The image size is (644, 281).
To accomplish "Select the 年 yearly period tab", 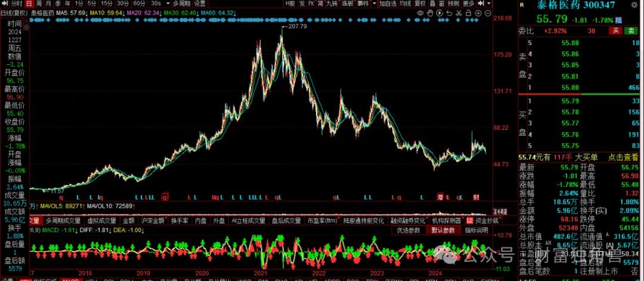I will [68, 4].
